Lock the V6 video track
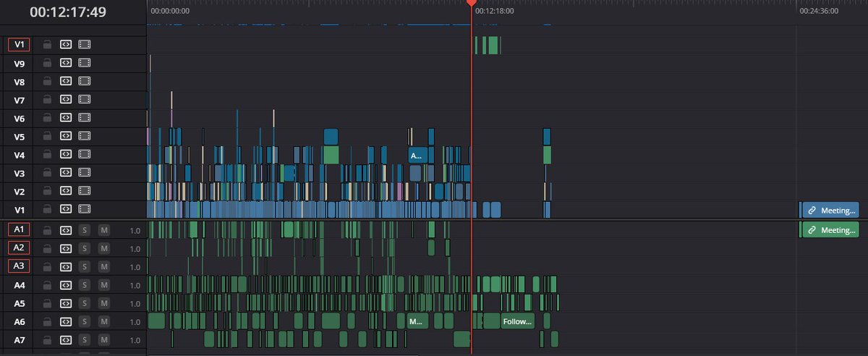Image resolution: width=868 pixels, height=356 pixels. (47, 118)
